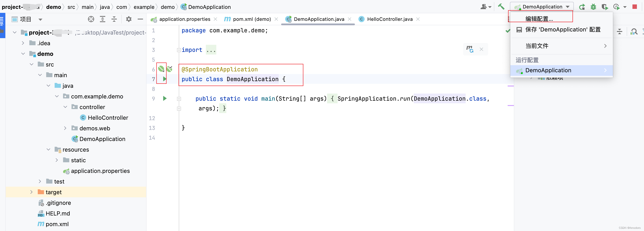Expand the folded import block

[x=179, y=50]
